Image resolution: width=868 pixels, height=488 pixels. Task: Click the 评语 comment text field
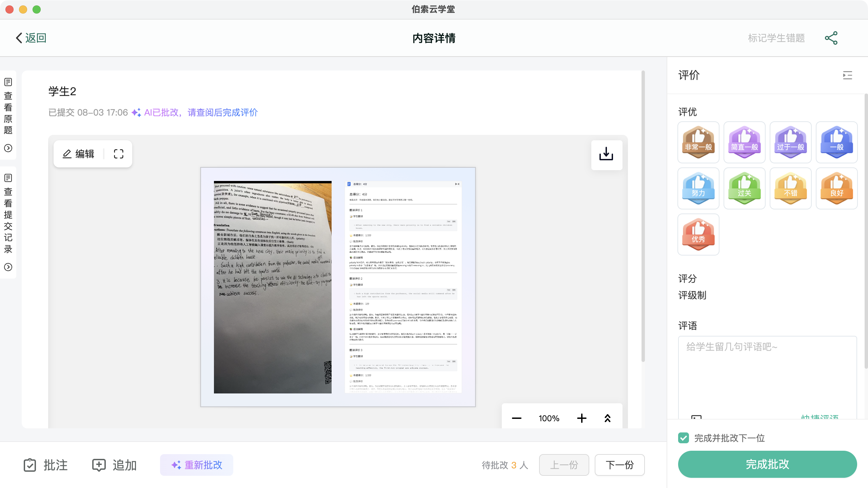(x=767, y=378)
